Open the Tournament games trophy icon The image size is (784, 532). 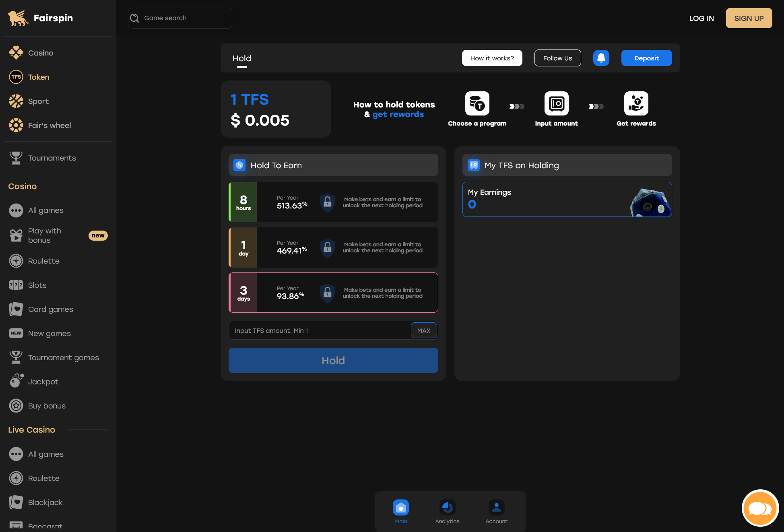pyautogui.click(x=16, y=357)
